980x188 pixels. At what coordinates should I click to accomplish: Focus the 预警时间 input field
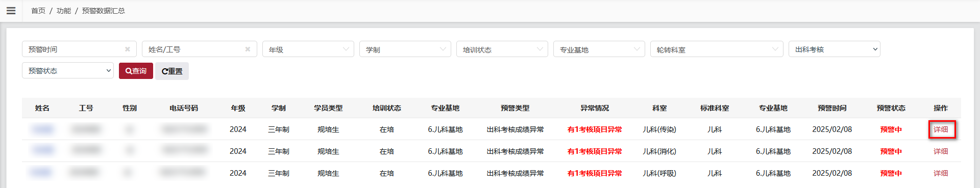pyautogui.click(x=79, y=49)
